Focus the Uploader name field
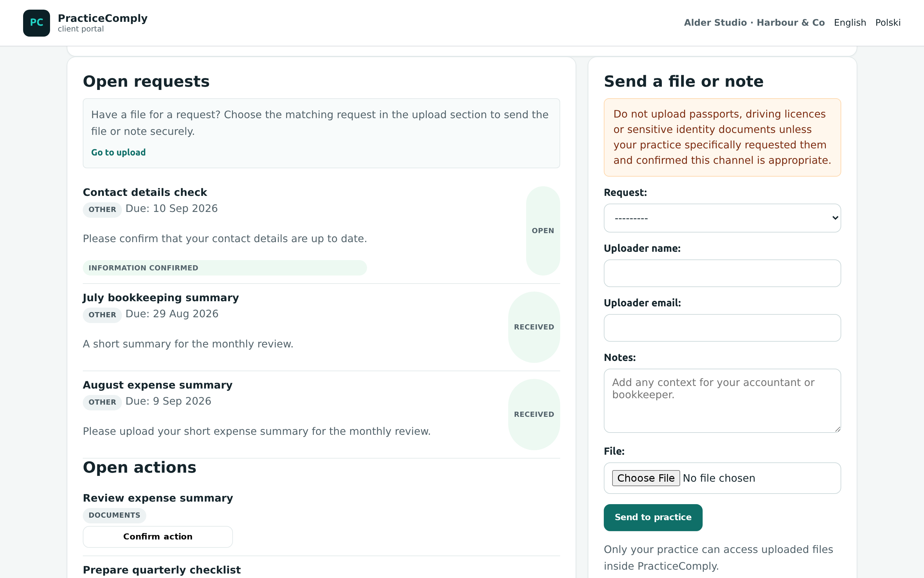 click(x=722, y=273)
